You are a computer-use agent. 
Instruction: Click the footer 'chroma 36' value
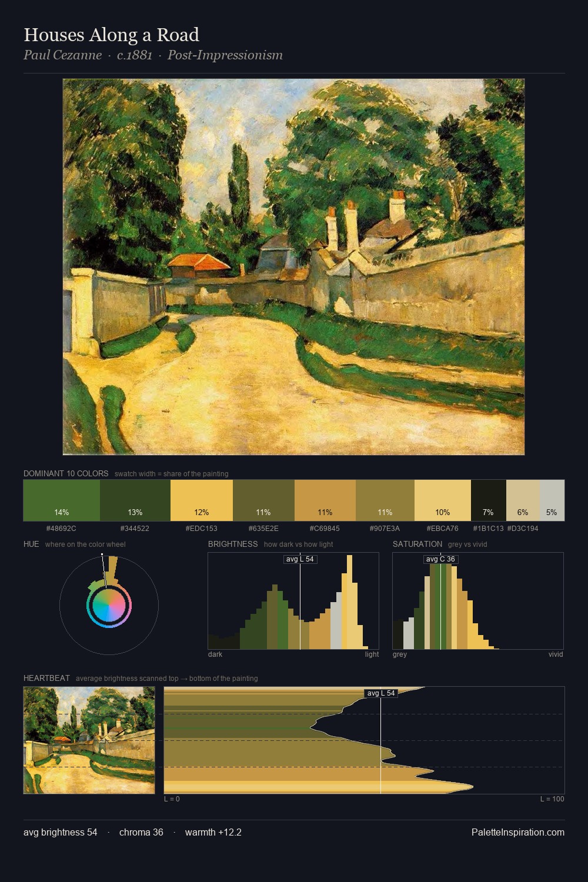tap(141, 833)
